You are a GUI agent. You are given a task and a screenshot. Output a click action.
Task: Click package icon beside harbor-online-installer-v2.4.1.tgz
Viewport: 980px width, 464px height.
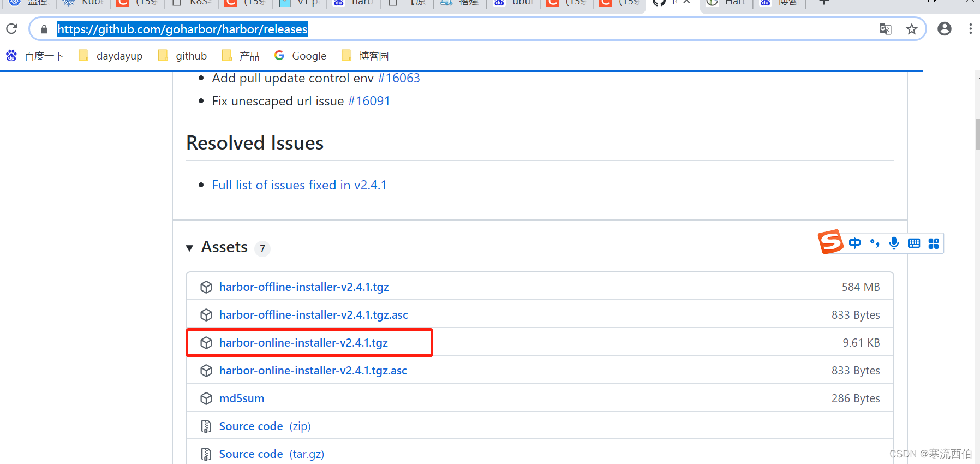[x=206, y=343]
